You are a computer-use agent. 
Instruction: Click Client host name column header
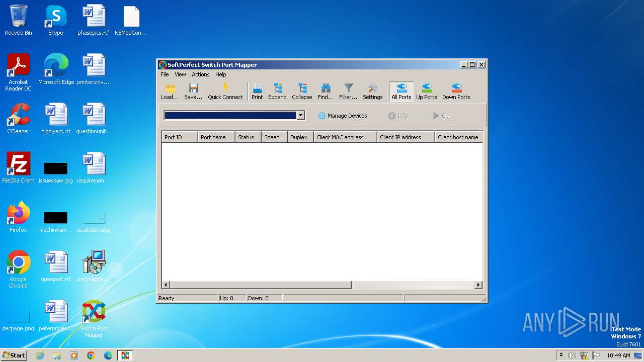tap(458, 137)
